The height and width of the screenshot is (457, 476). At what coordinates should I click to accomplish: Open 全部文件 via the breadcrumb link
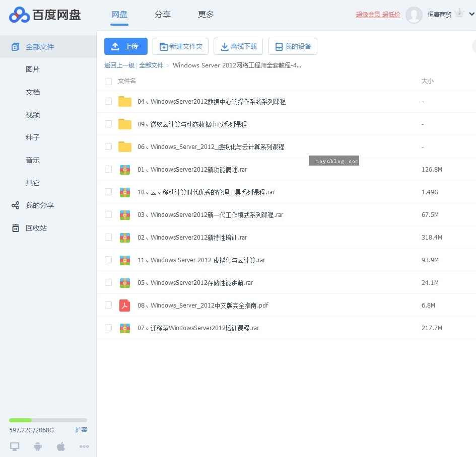coord(152,65)
